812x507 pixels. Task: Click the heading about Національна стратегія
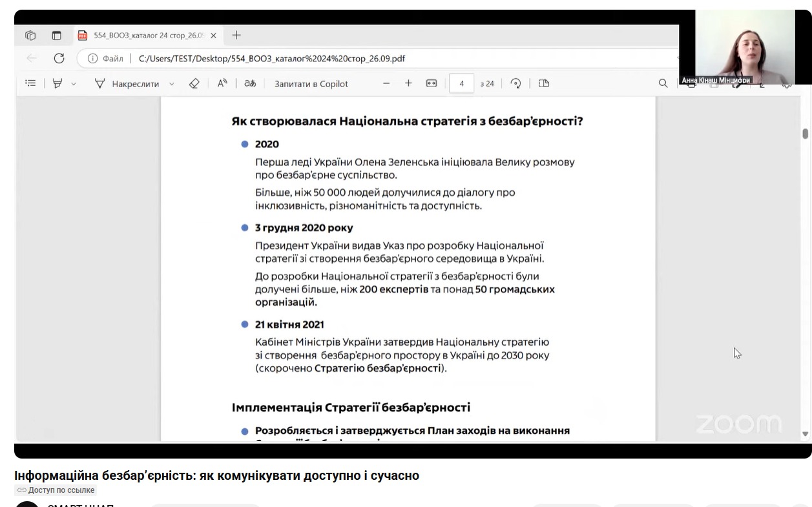(407, 121)
